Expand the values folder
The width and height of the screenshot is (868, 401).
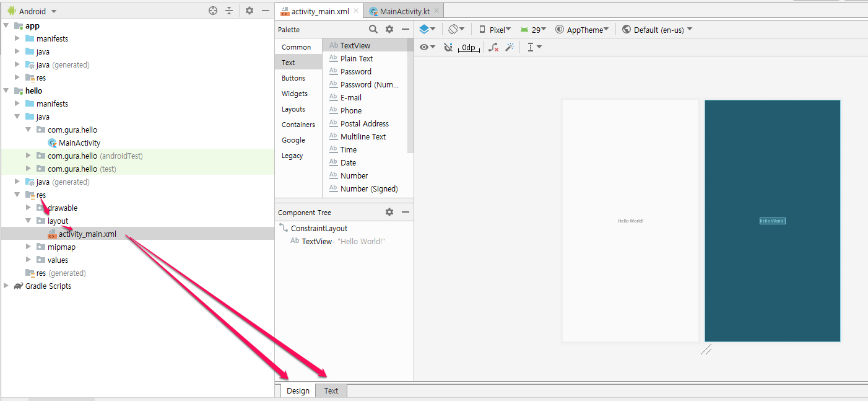pyautogui.click(x=28, y=260)
